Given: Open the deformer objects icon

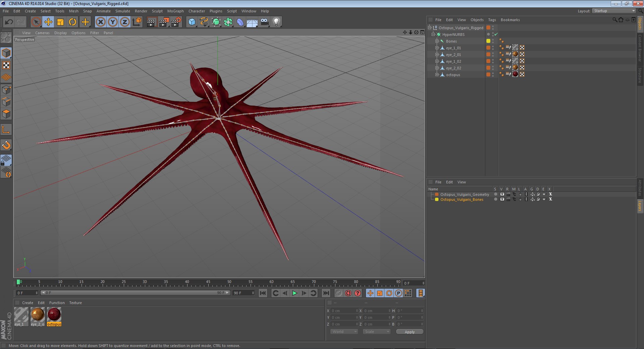Looking at the screenshot, I should pyautogui.click(x=240, y=22).
